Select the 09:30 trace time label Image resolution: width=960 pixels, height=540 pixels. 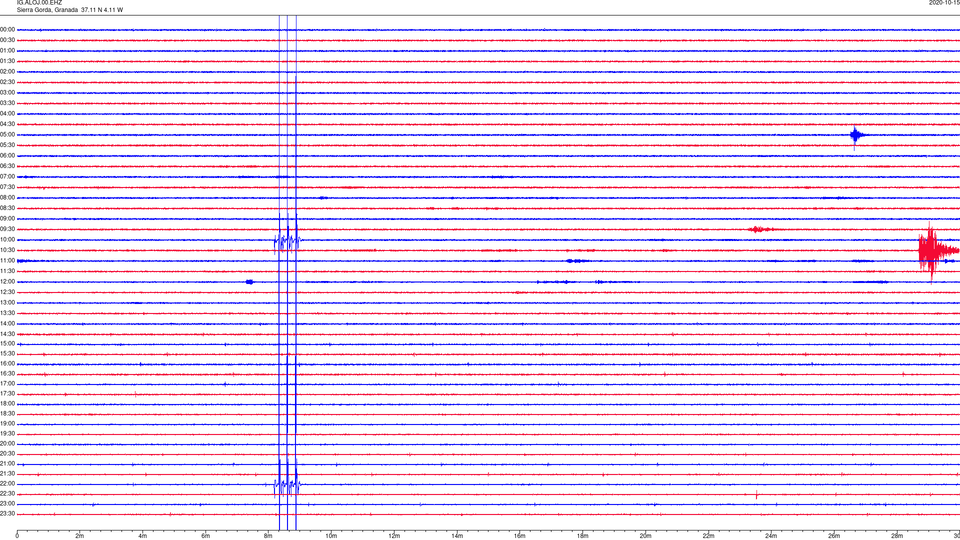click(7, 229)
